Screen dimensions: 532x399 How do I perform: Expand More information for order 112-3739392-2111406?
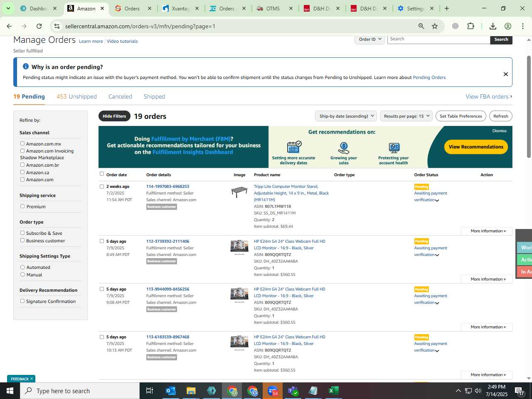(x=487, y=279)
